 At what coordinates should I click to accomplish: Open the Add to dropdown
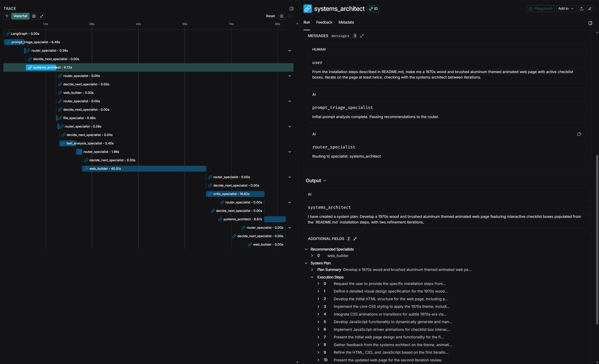pos(566,8)
